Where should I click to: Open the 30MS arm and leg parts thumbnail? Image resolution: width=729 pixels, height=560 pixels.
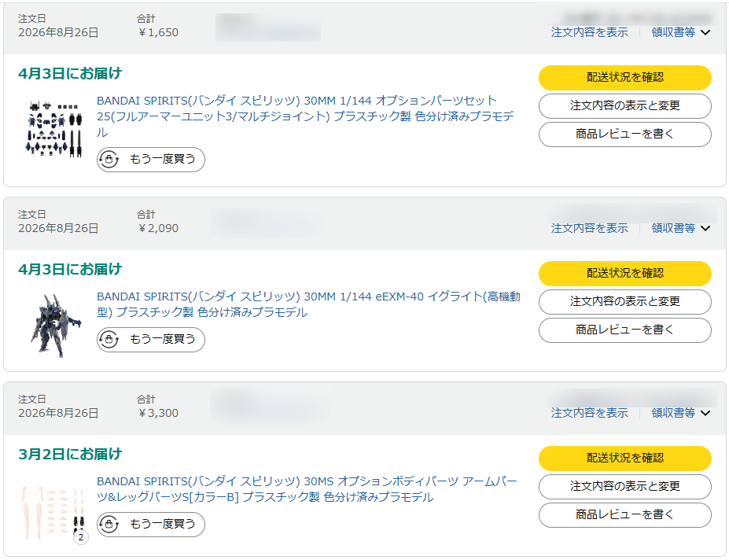[54, 513]
